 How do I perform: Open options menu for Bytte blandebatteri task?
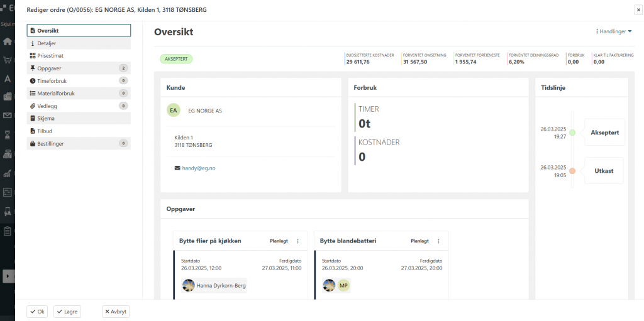tap(438, 241)
